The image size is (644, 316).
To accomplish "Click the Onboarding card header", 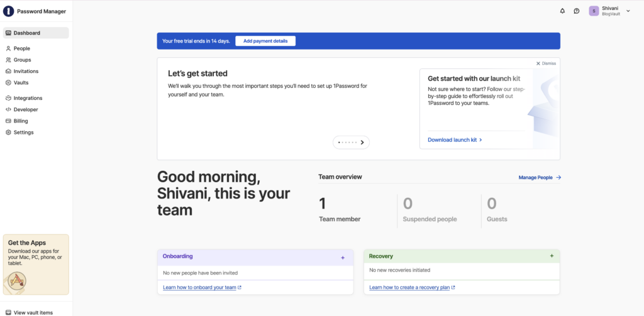I will click(255, 258).
